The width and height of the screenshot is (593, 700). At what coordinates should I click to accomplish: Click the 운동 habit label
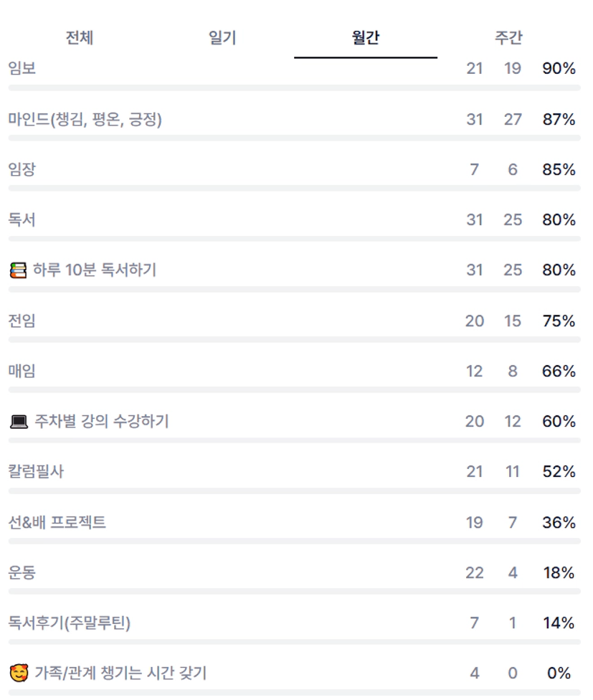[x=22, y=573]
